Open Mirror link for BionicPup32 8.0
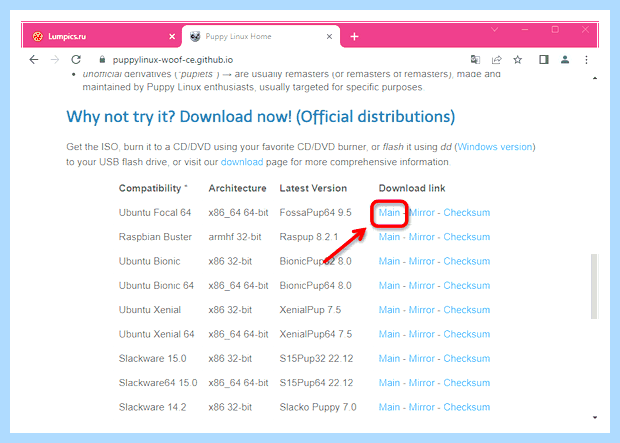This screenshot has width=620, height=443. (x=422, y=261)
